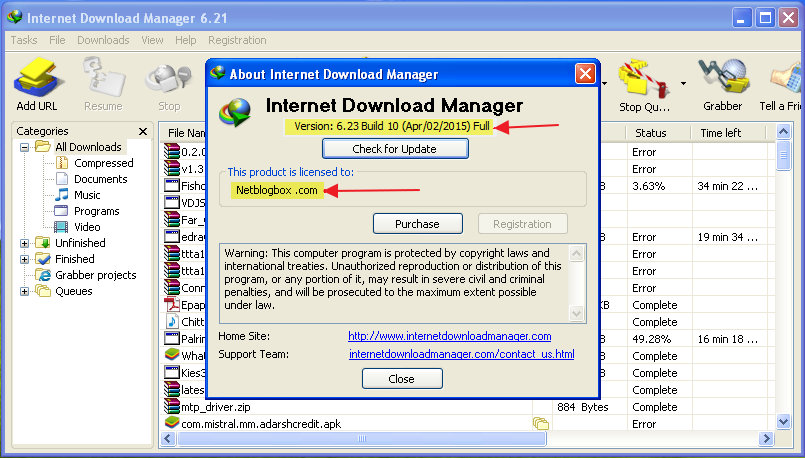Open the Help menu
The image size is (805, 458).
point(185,40)
